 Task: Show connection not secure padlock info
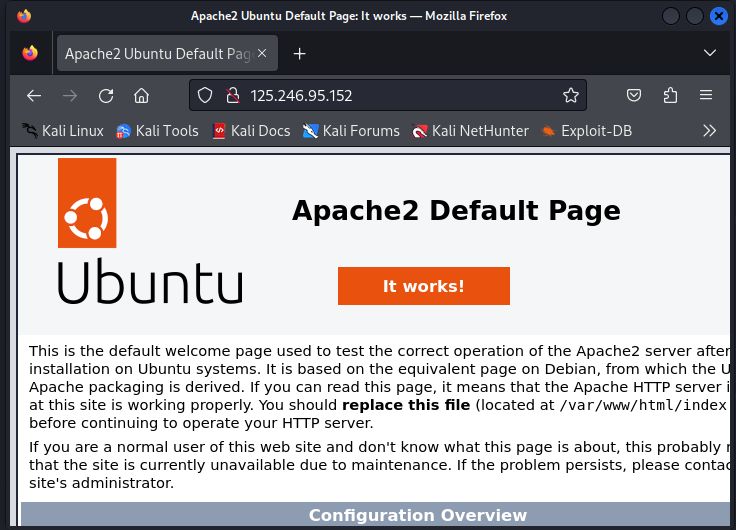232,95
